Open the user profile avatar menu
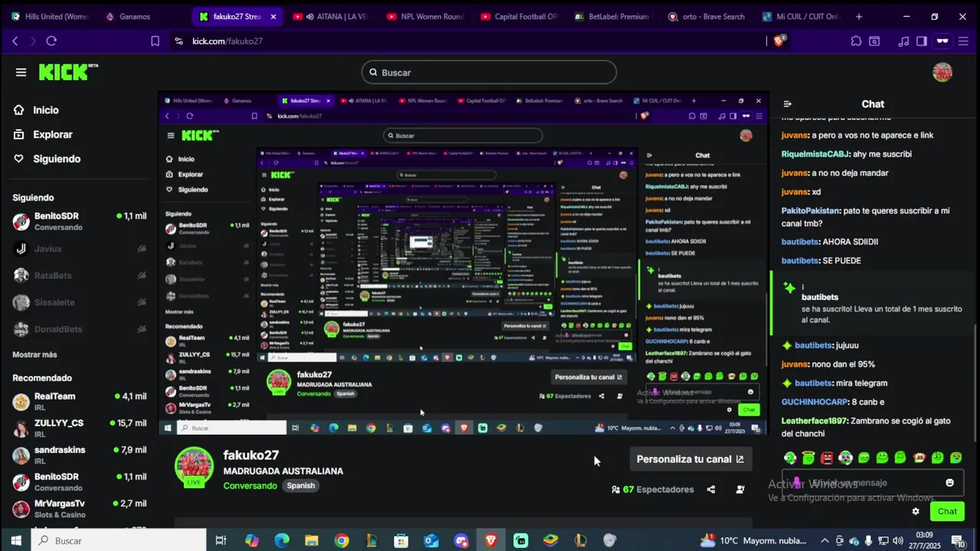 click(x=942, y=72)
